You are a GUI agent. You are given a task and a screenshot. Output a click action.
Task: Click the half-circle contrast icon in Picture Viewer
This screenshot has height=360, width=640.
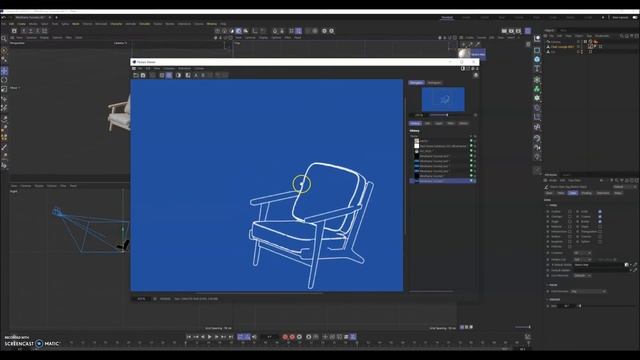coord(178,75)
